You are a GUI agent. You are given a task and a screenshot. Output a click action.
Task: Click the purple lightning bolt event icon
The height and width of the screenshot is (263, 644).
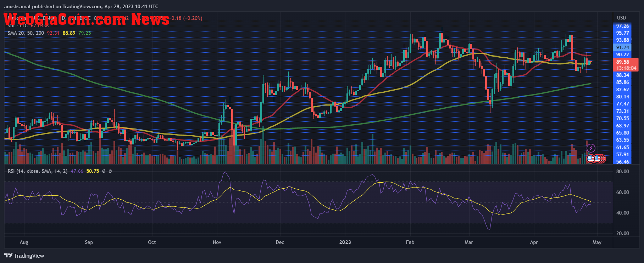[x=591, y=148]
